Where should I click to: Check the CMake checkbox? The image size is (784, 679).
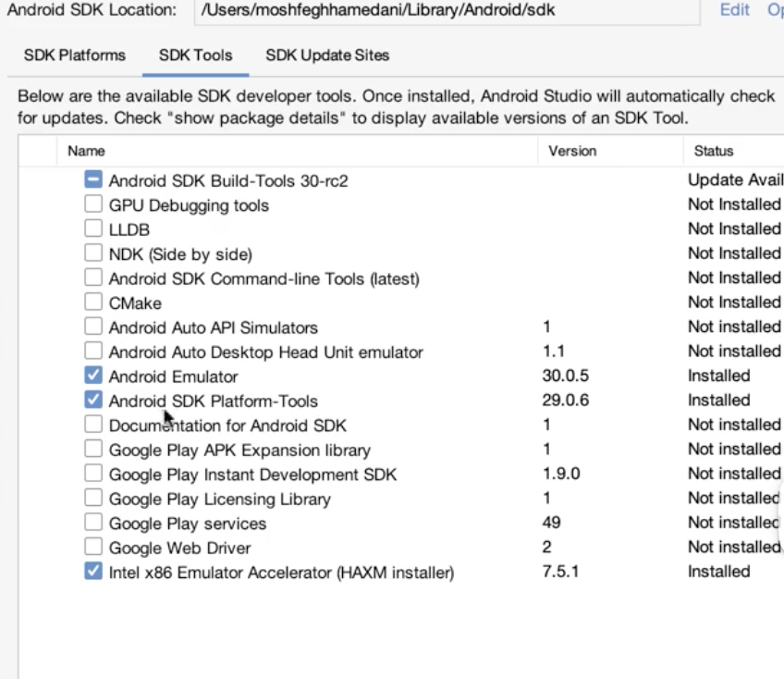[x=93, y=302]
